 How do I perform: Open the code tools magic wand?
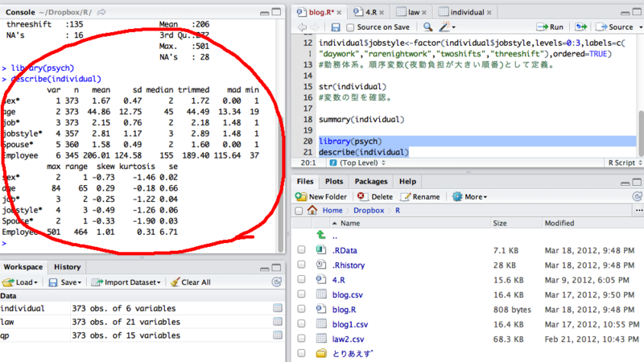[x=444, y=27]
